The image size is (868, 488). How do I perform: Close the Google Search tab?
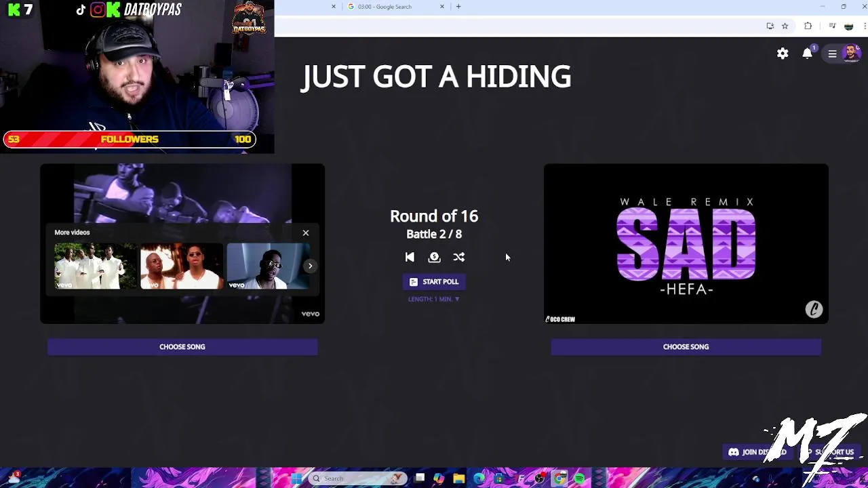coord(442,7)
